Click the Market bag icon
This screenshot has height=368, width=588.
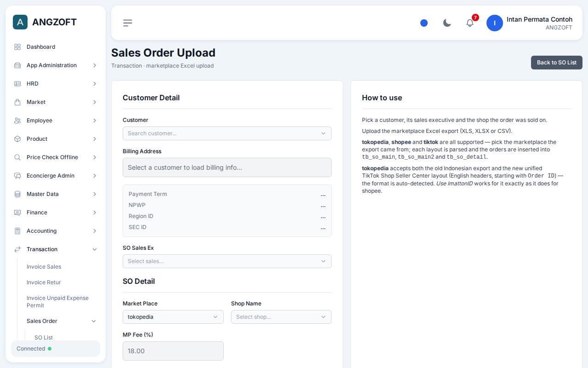[17, 102]
